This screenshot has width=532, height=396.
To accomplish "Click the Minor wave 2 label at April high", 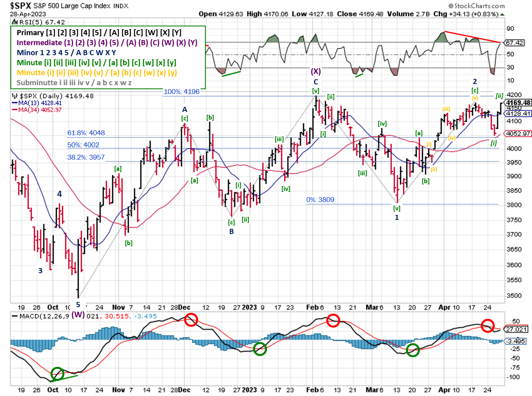I will (475, 82).
